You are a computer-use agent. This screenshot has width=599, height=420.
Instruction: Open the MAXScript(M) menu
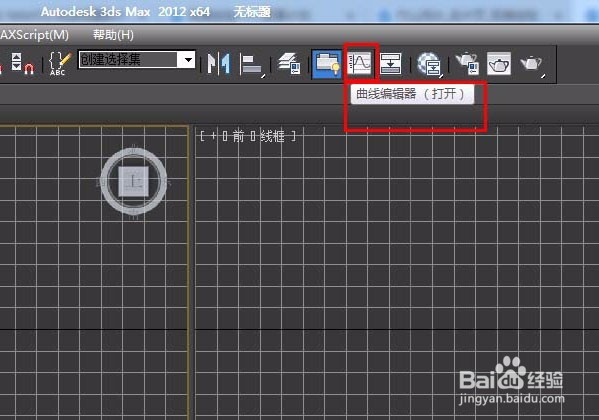click(x=34, y=35)
